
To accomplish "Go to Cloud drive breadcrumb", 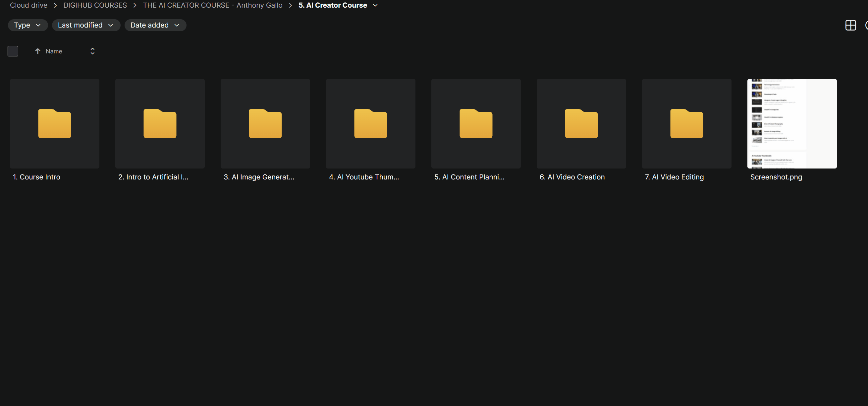I will (28, 5).
